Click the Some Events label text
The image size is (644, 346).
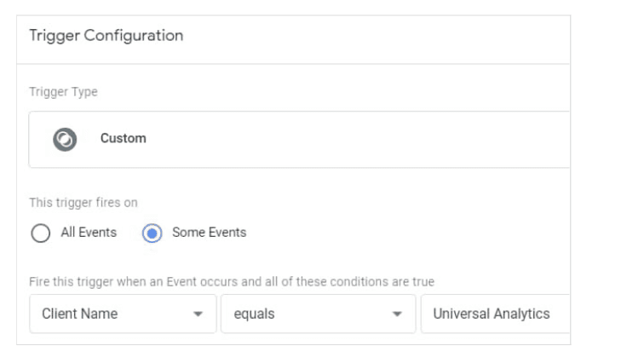[x=209, y=232]
